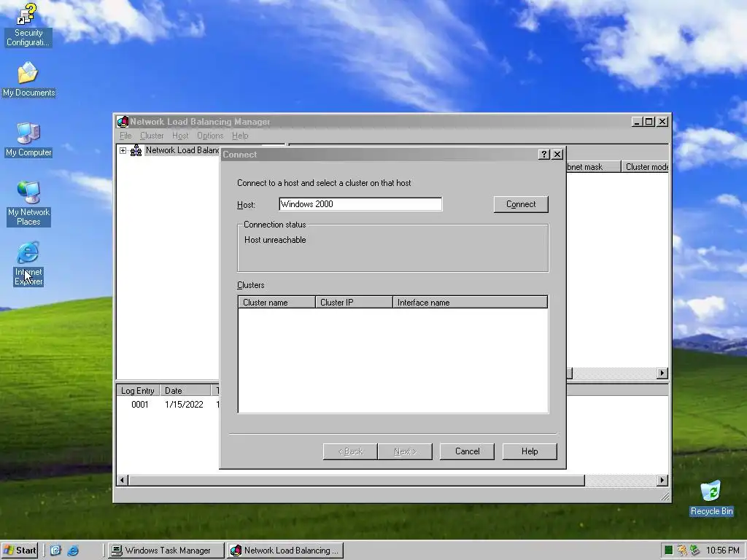This screenshot has width=747, height=560.
Task: Open the Cluster menu
Action: (x=152, y=136)
